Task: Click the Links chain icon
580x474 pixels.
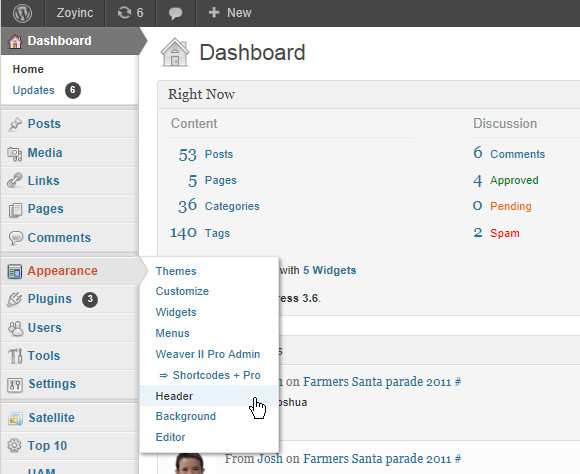Action: click(x=15, y=181)
